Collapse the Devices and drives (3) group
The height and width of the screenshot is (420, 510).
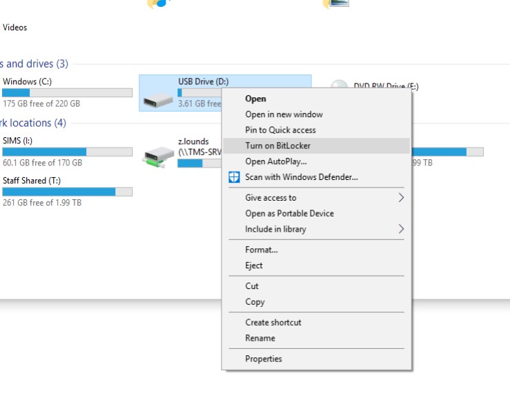pos(34,63)
